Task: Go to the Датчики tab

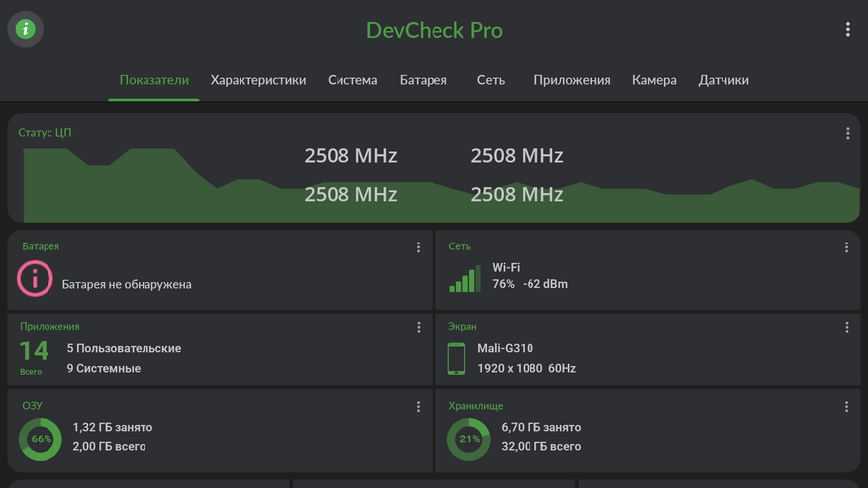Action: [x=723, y=80]
